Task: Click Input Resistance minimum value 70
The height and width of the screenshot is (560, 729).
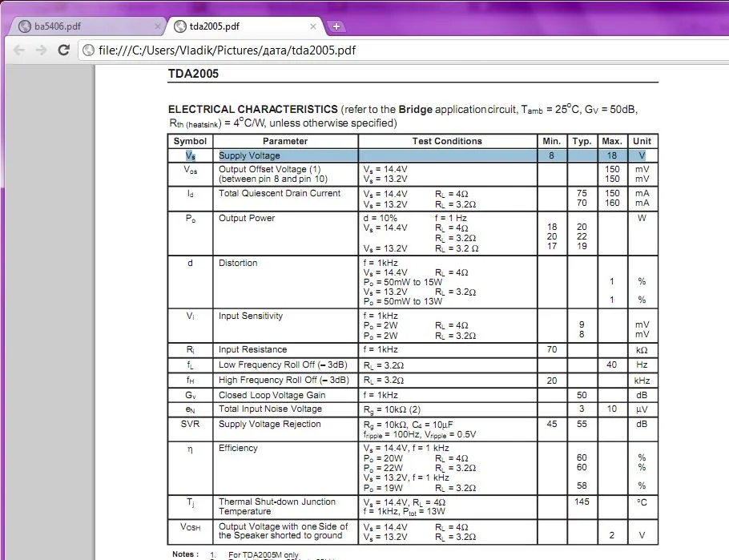Action: point(552,349)
